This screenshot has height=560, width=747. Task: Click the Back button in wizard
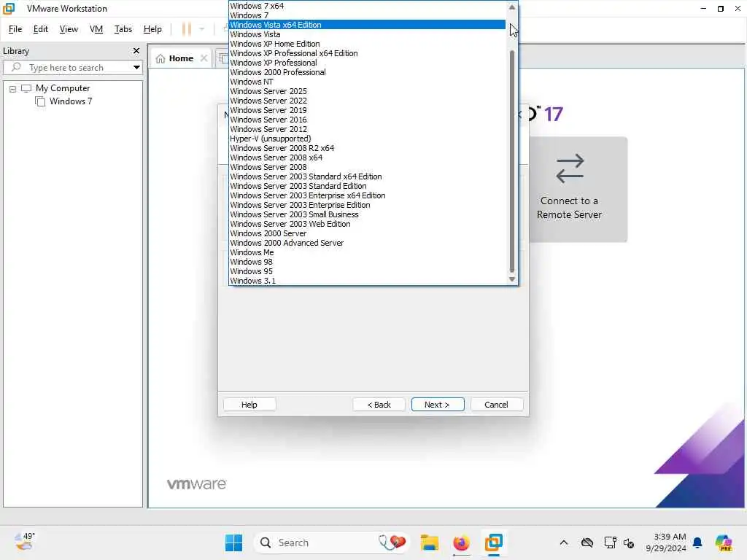click(379, 404)
